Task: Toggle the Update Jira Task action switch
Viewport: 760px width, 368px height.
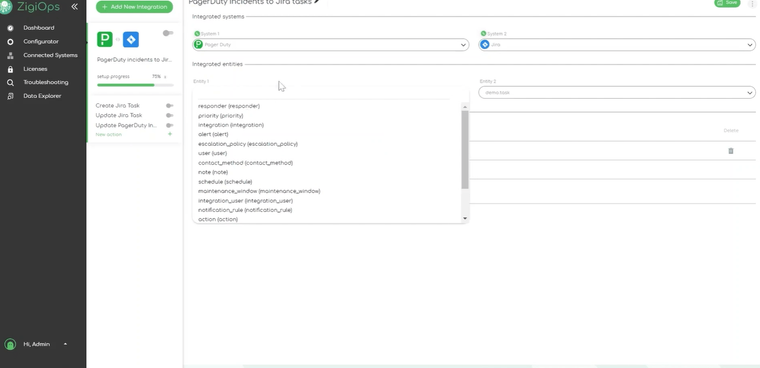Action: [x=169, y=115]
